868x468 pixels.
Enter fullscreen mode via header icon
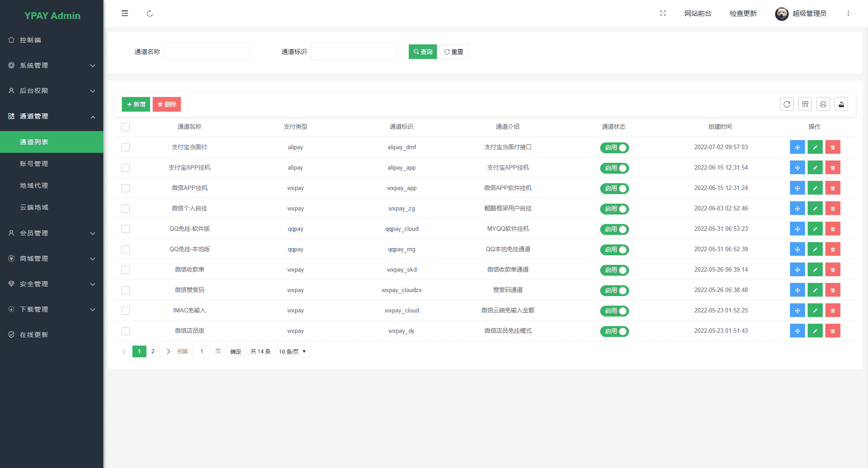(x=663, y=14)
